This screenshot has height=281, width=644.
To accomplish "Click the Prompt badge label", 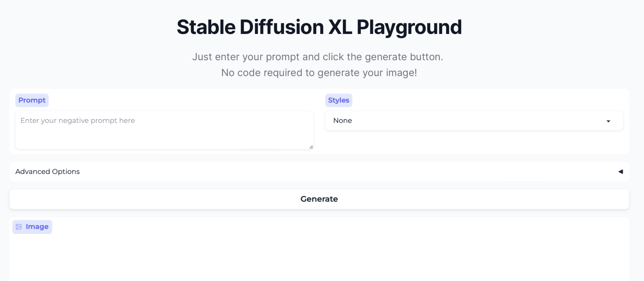I will click(x=32, y=100).
